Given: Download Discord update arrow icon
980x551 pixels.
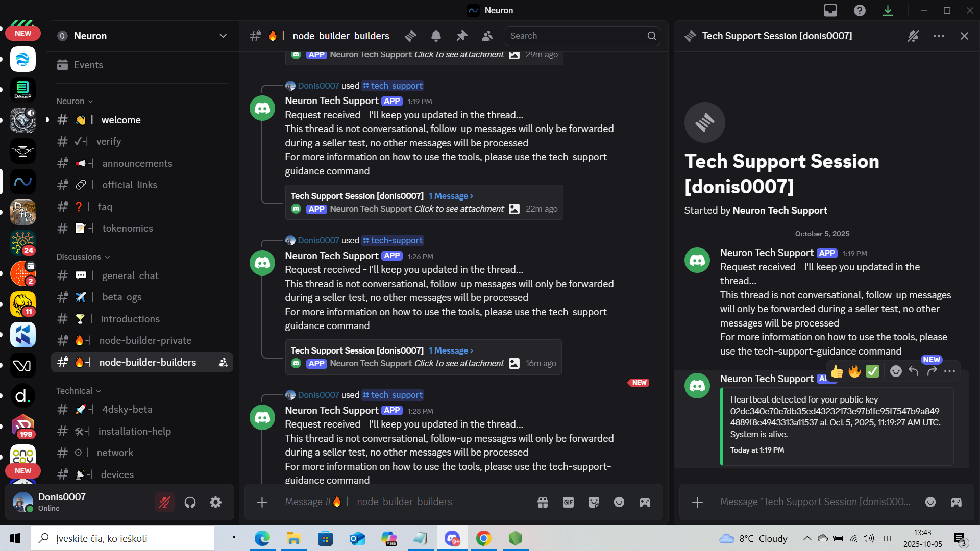Looking at the screenshot, I should pyautogui.click(x=888, y=10).
